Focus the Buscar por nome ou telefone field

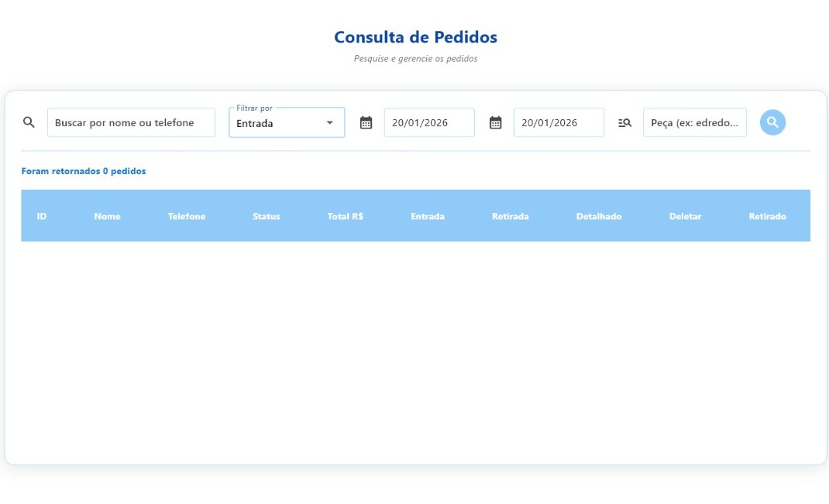coord(131,122)
